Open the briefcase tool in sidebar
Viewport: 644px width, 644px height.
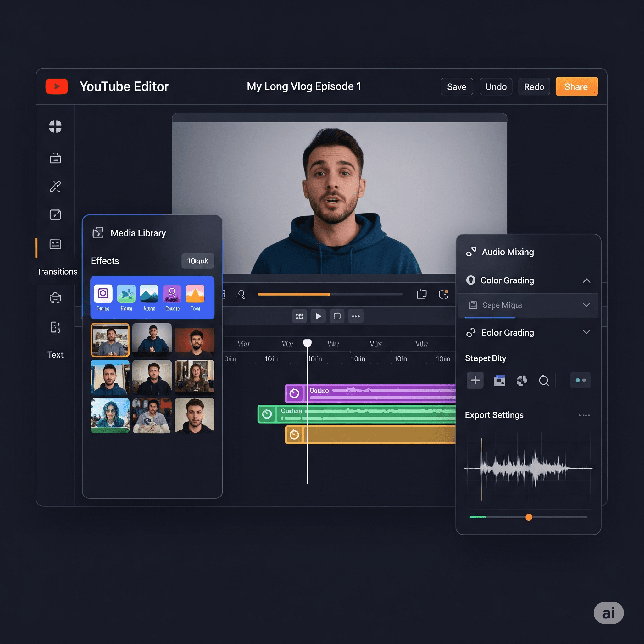tap(55, 158)
